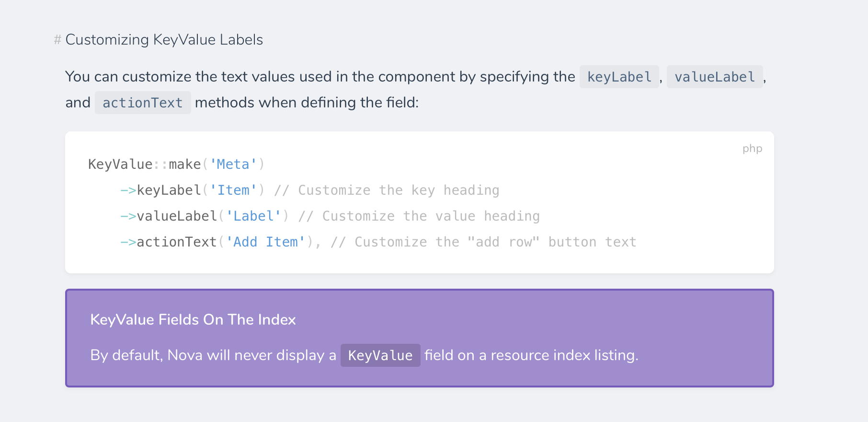Click the valueLabel inline code in the paragraph
Image resolution: width=868 pixels, height=422 pixels.
[714, 77]
